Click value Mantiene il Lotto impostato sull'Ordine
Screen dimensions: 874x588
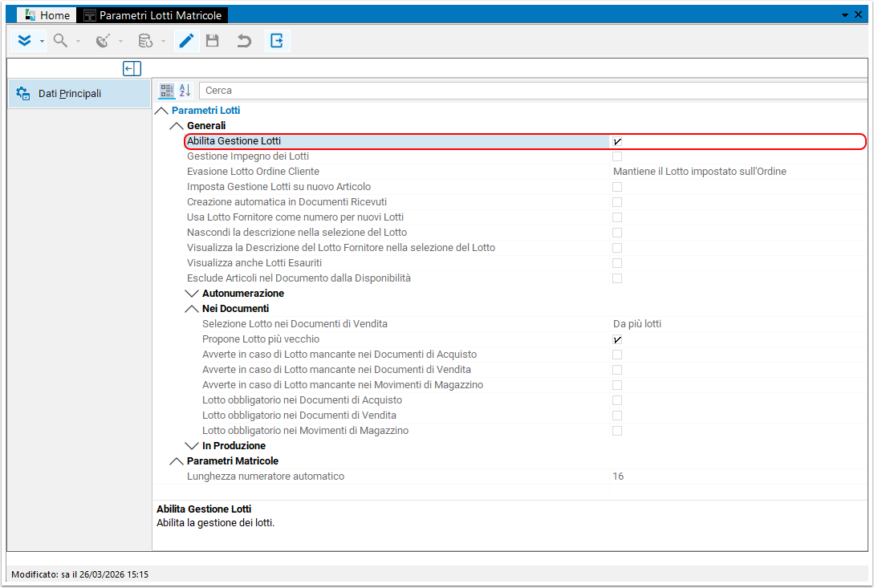(x=700, y=172)
